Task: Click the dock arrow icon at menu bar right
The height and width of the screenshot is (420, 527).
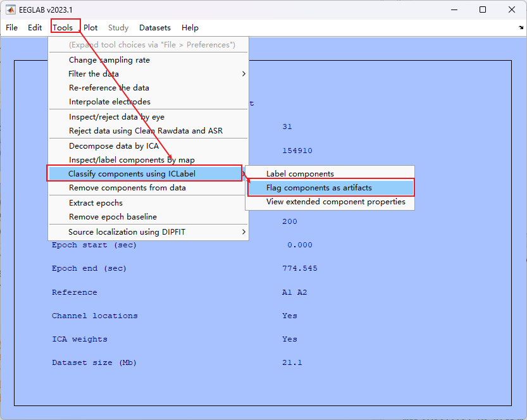Action: pyautogui.click(x=521, y=28)
